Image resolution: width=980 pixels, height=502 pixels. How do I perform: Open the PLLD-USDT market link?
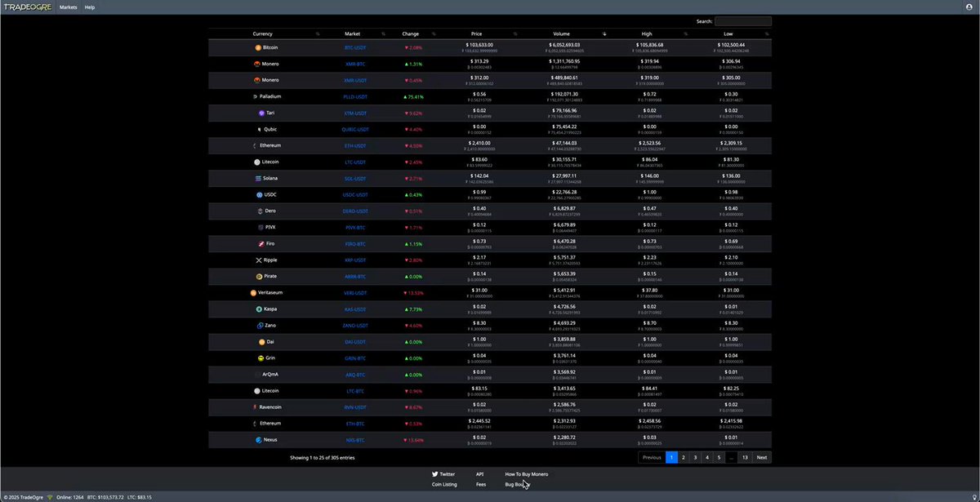coord(355,96)
